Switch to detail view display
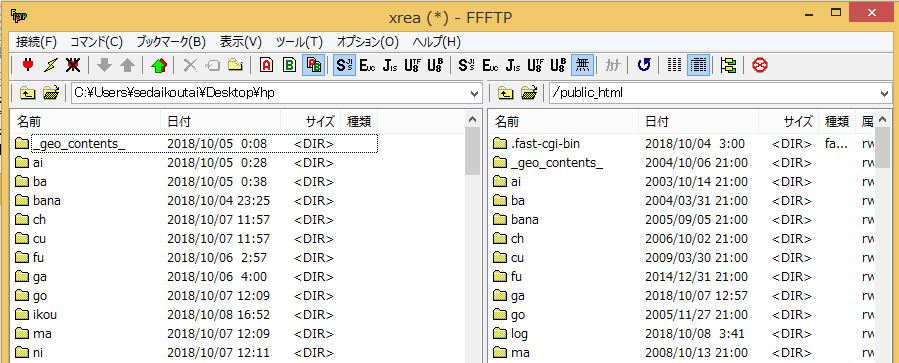 [698, 65]
